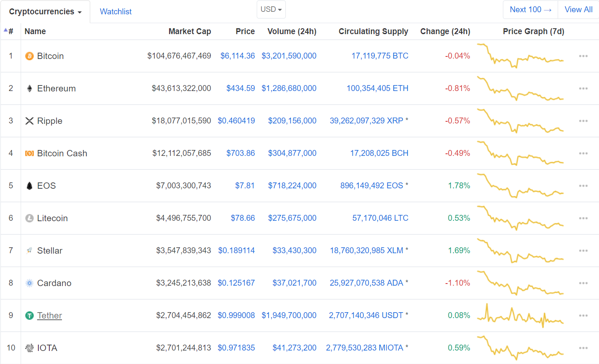Open the more-options dots for Litecoin row

click(583, 218)
